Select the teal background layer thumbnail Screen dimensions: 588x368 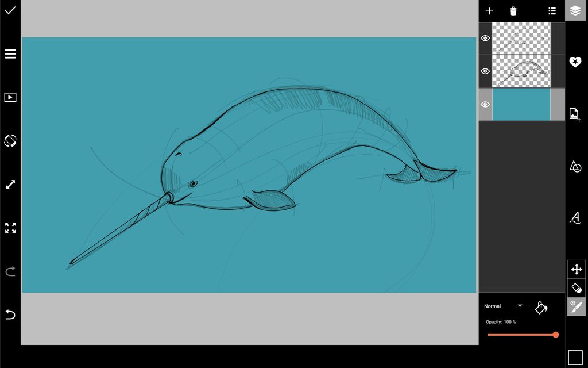pos(521,105)
